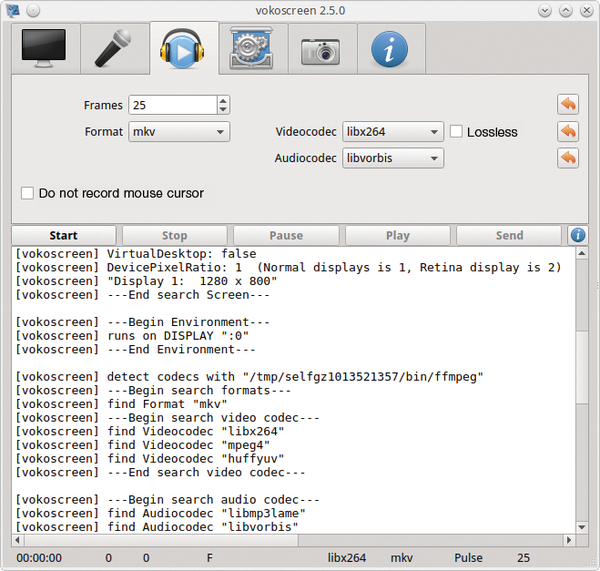The width and height of the screenshot is (600, 571).
Task: Click status bar '25' frames entry
Action: coord(523,558)
